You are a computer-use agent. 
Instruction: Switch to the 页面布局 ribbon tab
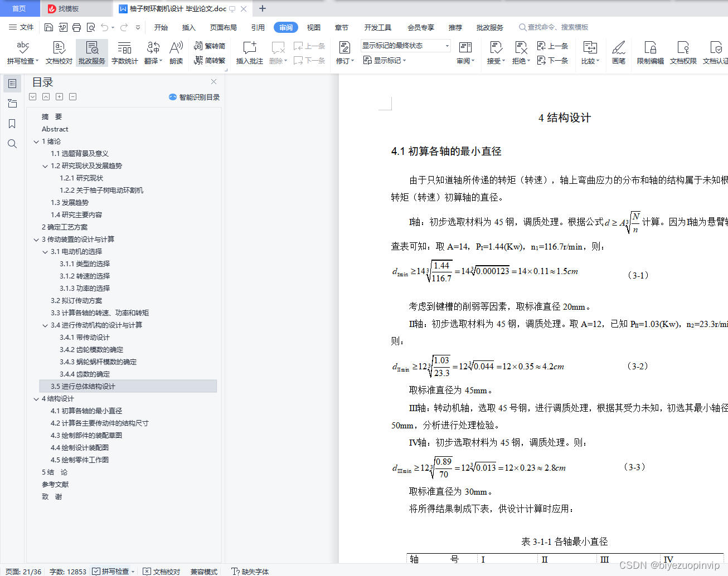[x=223, y=27]
